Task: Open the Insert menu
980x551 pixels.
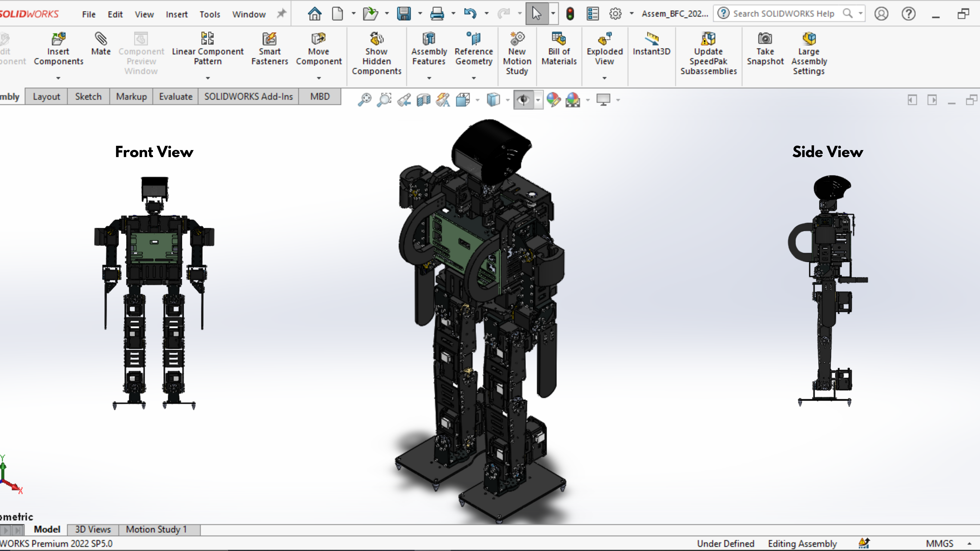Action: [x=177, y=15]
